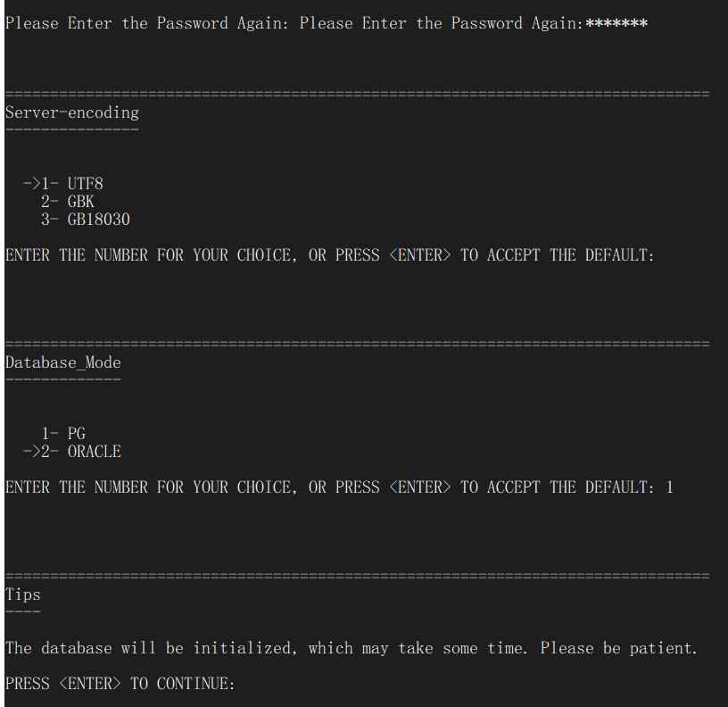Select the UTF8 encoding option
Image resolution: width=728 pixels, height=707 pixels.
(85, 184)
